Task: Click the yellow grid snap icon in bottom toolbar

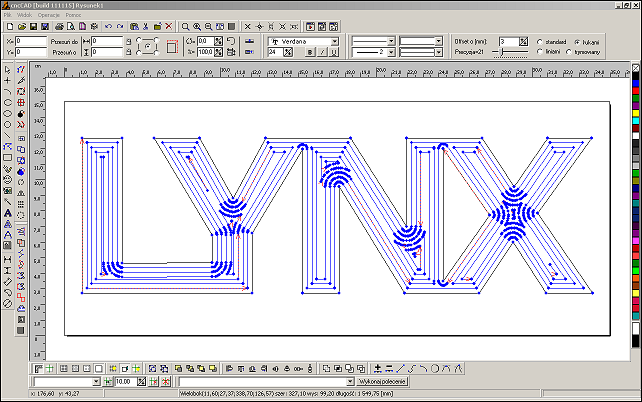Action: 113,368
